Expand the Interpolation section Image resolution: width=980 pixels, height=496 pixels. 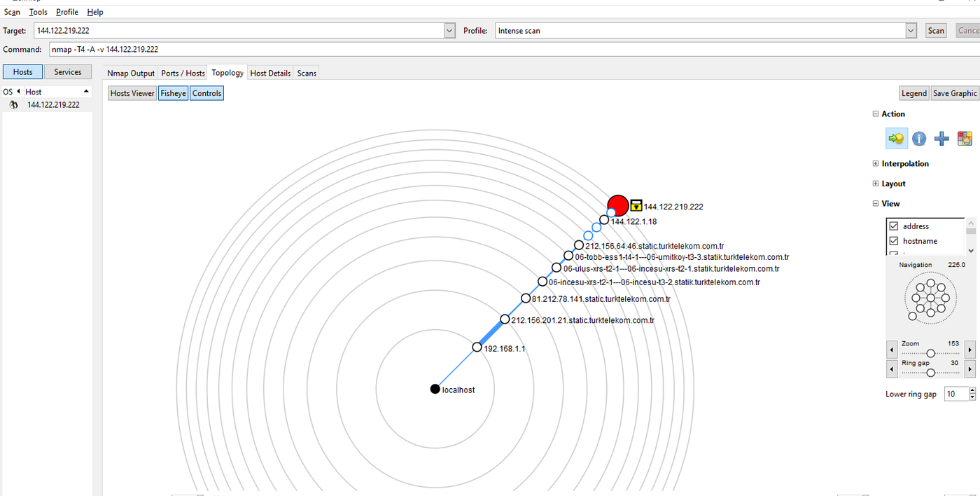[875, 164]
